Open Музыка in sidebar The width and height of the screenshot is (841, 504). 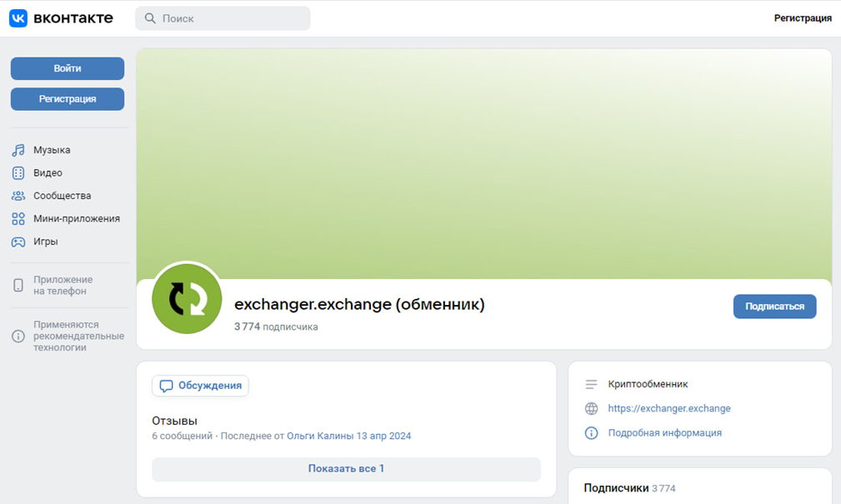(x=52, y=150)
